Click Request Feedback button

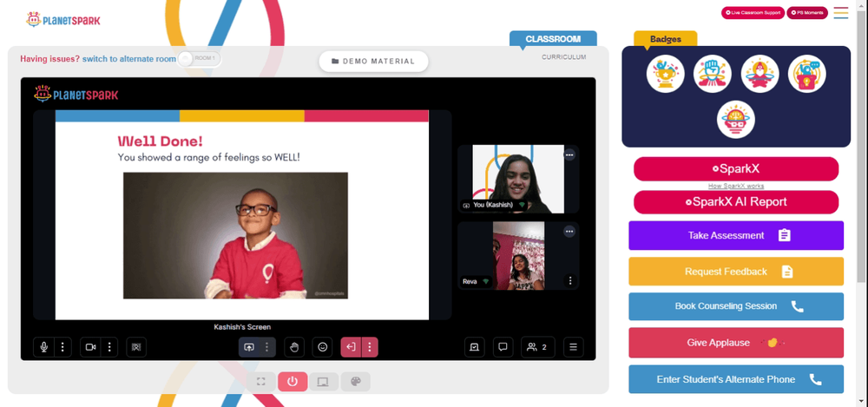point(736,272)
